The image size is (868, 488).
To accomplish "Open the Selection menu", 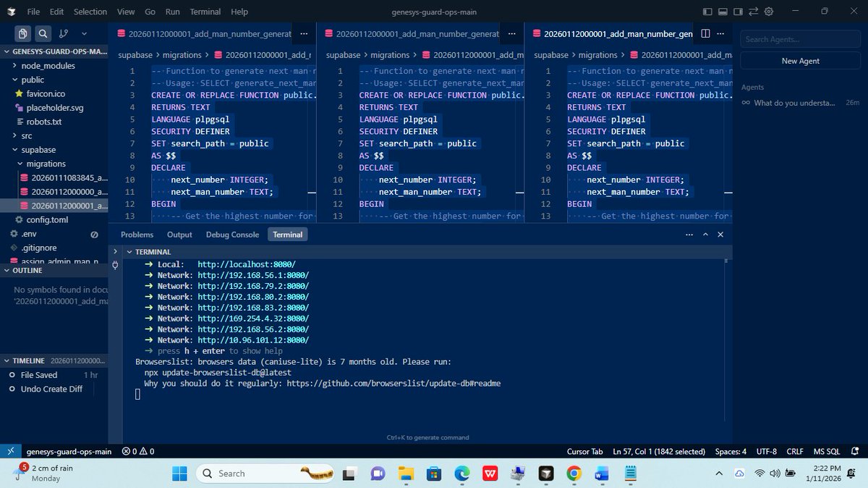I will click(90, 12).
